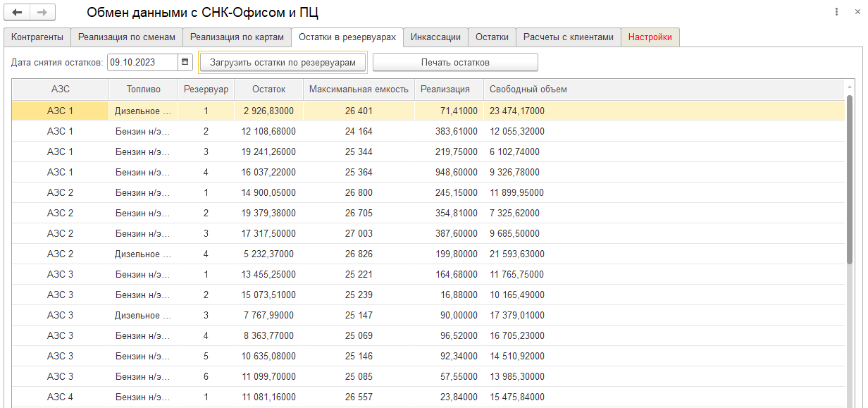Click the back navigation arrow
This screenshot has width=868, height=408.
(x=18, y=13)
